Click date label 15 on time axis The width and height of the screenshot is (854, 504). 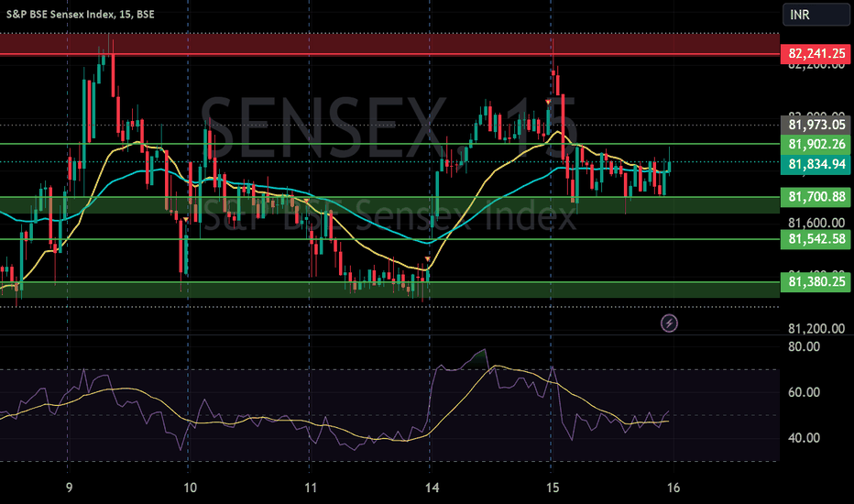pyautogui.click(x=553, y=488)
